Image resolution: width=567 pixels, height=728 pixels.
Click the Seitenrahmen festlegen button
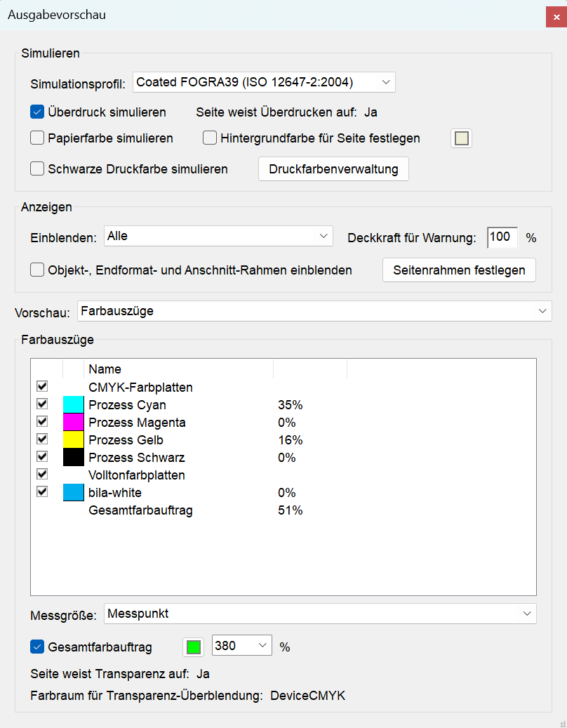(459, 270)
